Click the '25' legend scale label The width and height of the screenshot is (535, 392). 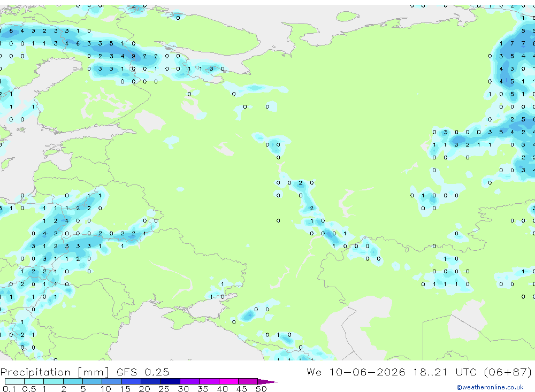click(164, 389)
